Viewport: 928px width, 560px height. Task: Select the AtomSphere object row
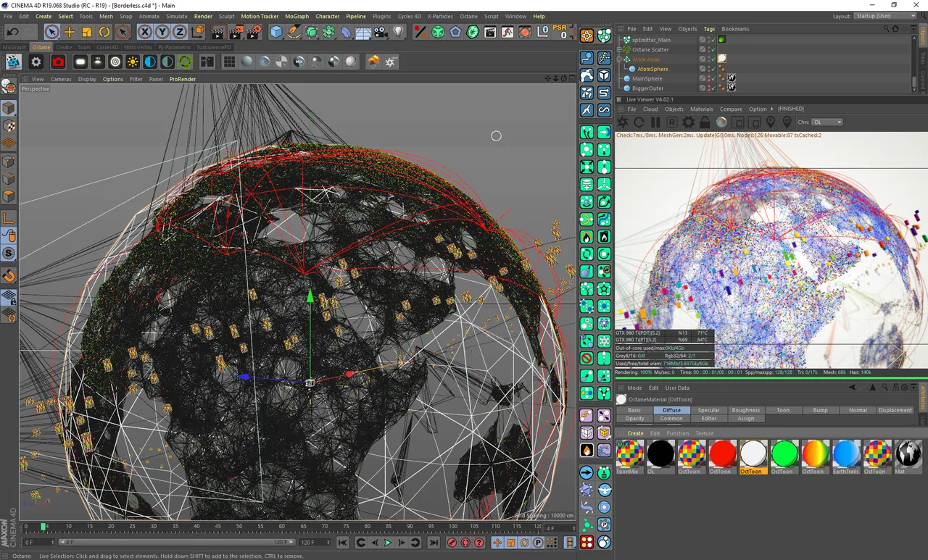(653, 69)
